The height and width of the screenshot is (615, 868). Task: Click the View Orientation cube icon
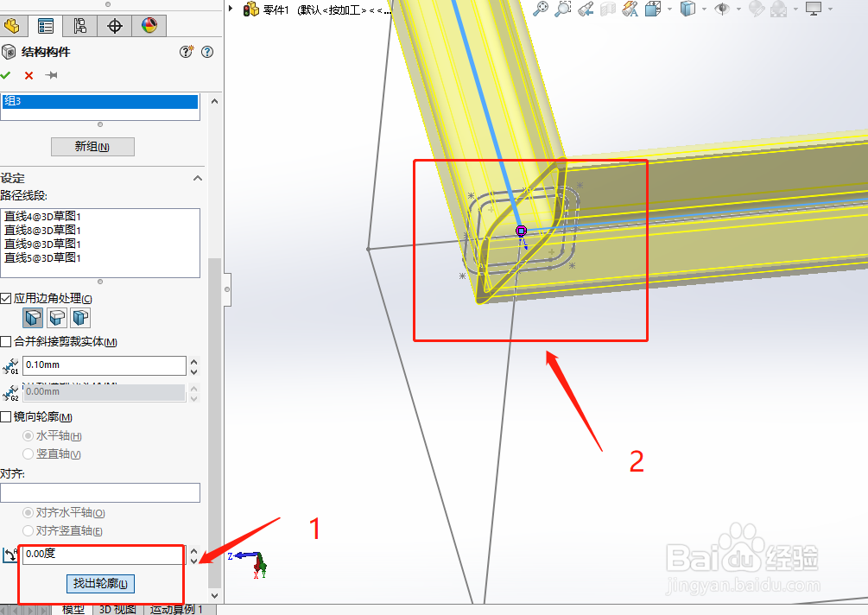tap(653, 9)
